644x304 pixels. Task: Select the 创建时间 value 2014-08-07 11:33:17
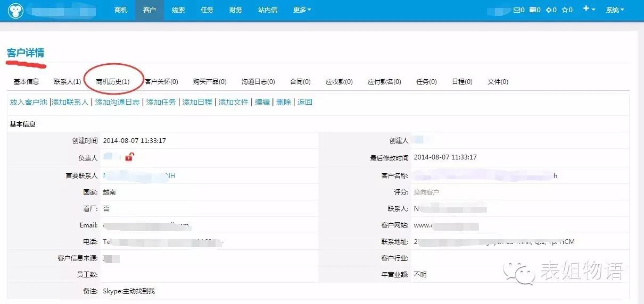135,141
